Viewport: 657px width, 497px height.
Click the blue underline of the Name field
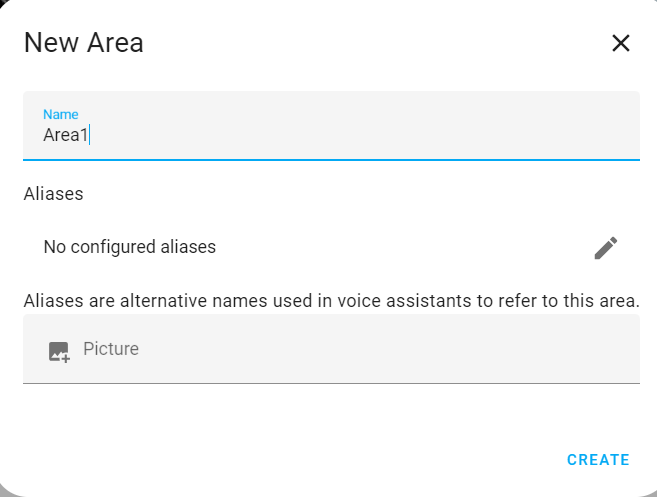(330, 159)
